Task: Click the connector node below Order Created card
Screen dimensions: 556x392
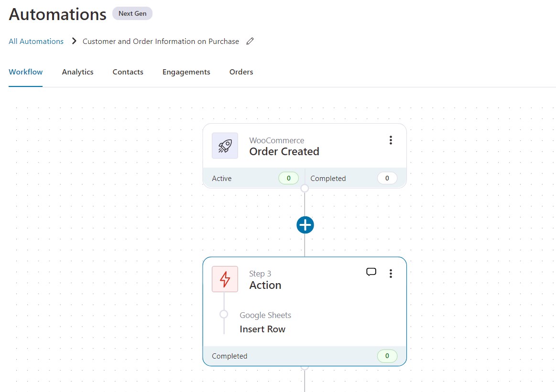Action: pos(305,188)
